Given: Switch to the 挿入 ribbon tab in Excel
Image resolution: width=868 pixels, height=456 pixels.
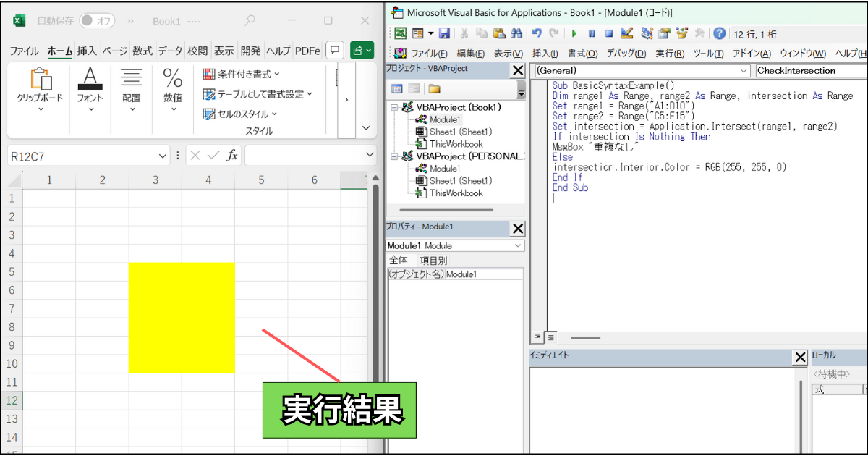Looking at the screenshot, I should (87, 51).
